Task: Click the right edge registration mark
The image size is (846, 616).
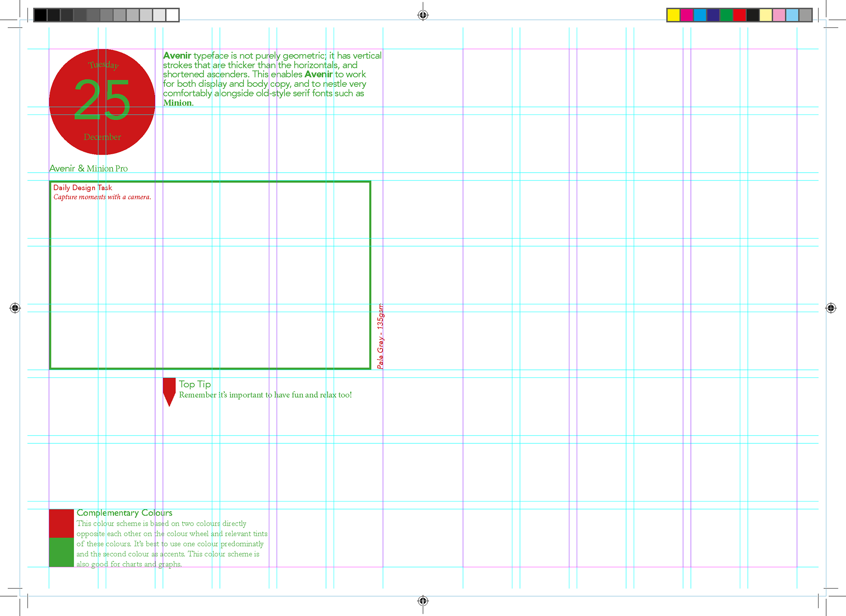Action: (831, 308)
